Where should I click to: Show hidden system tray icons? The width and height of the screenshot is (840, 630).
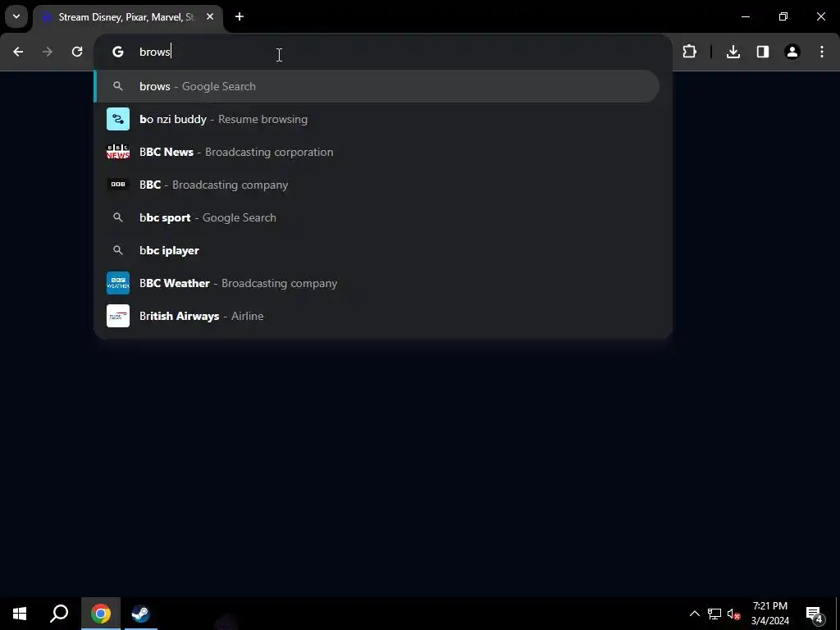point(694,614)
